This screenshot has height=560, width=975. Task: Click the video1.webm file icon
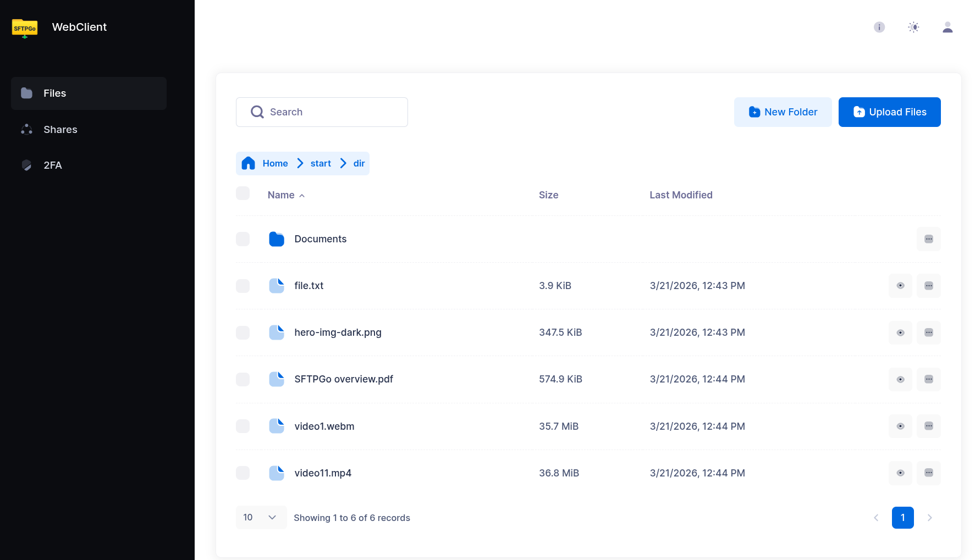point(277,426)
